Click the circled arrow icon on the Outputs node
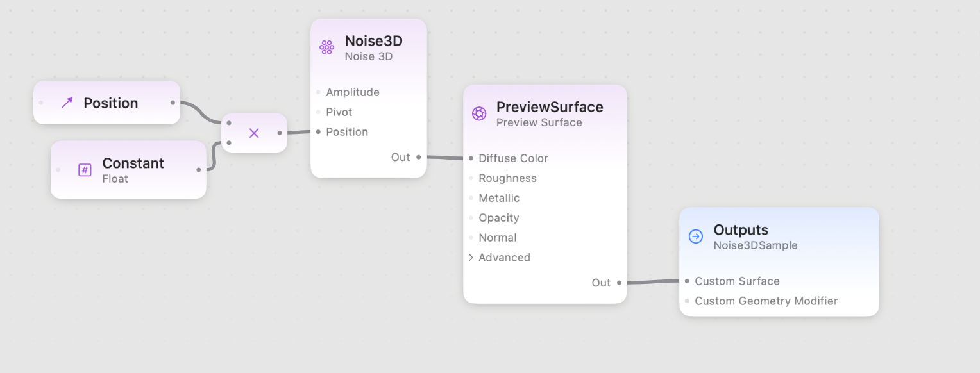Screen dimensions: 980x373 (696, 236)
